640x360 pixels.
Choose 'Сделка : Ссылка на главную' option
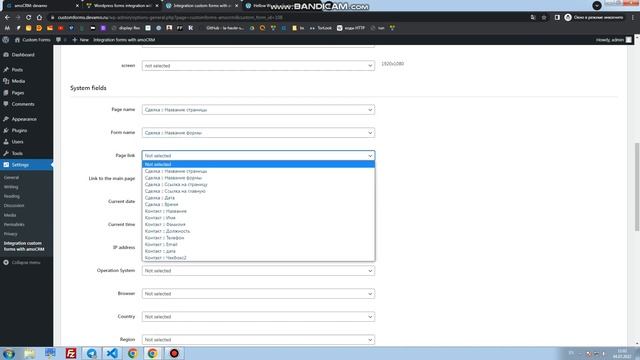pyautogui.click(x=258, y=191)
